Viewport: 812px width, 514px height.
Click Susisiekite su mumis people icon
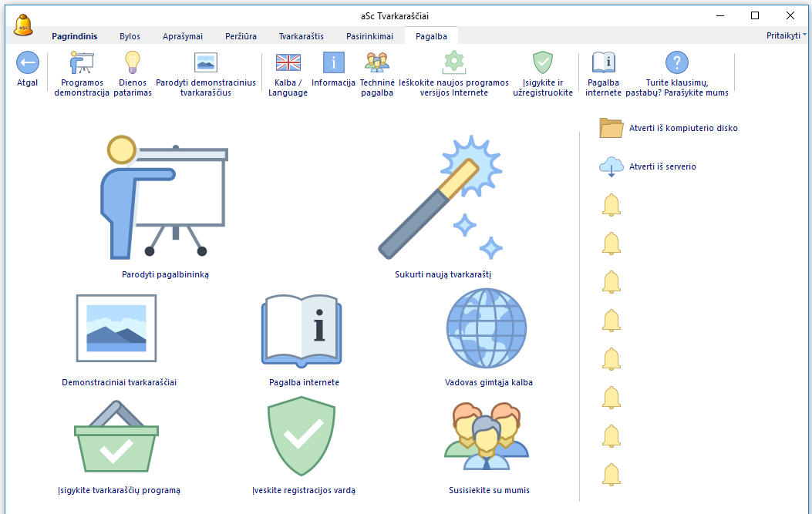pos(487,437)
